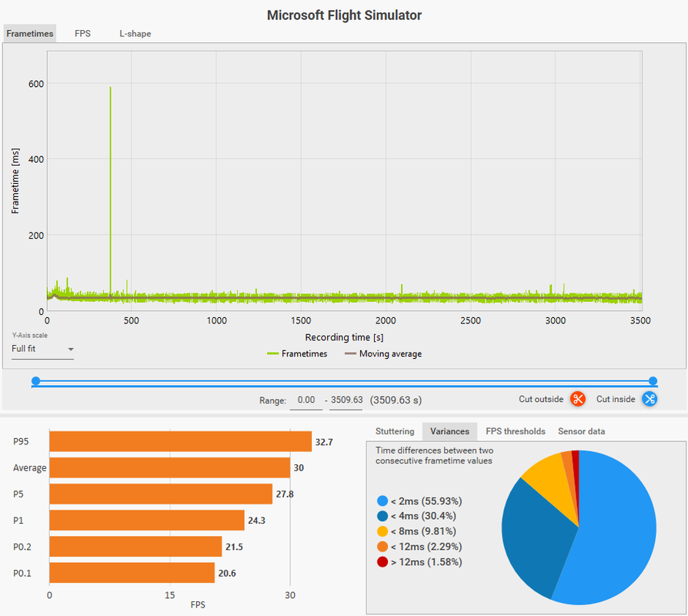
Task: Click the (3509.63 s) duration text
Action: coord(396,400)
